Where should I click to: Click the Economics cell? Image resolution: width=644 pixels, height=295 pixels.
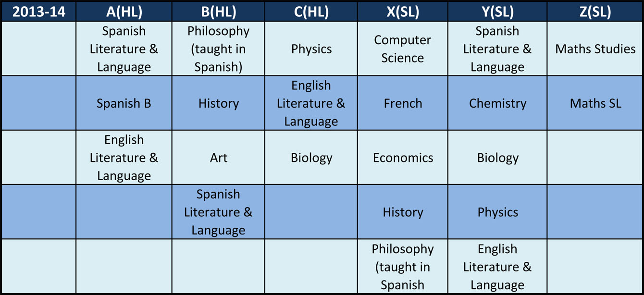pos(403,158)
